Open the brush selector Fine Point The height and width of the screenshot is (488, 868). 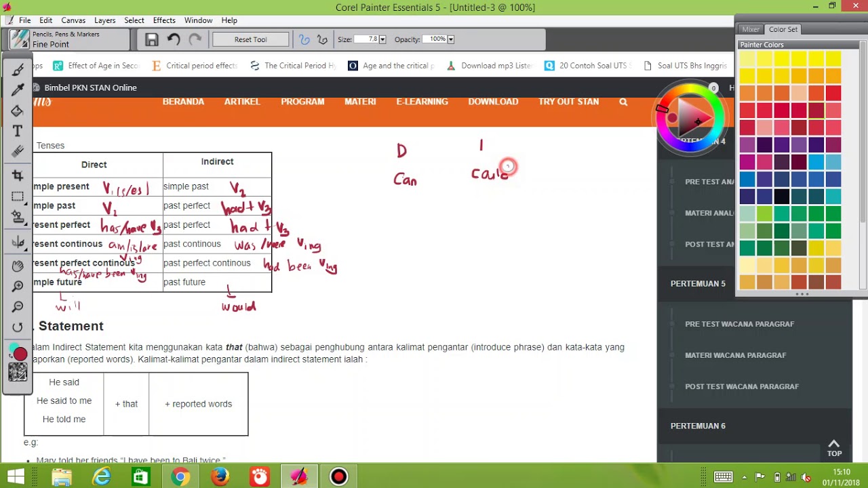[70, 39]
